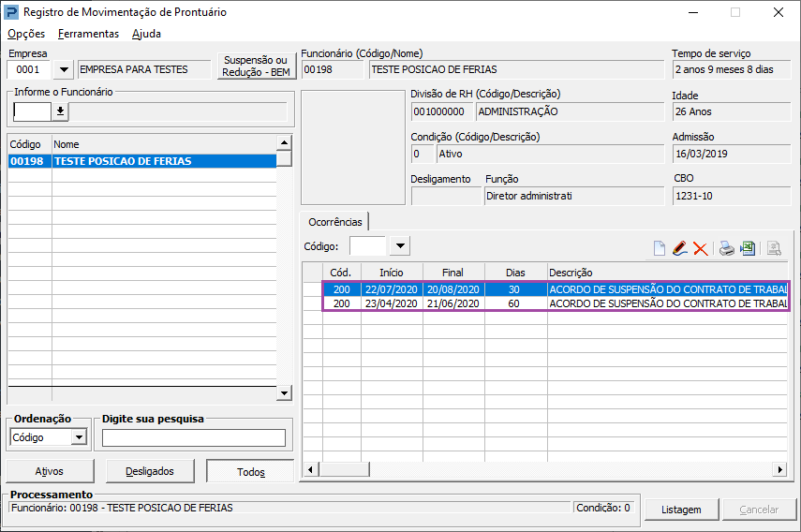Screen dimensions: 801x532
Task: Click the Todos button
Action: [251, 472]
